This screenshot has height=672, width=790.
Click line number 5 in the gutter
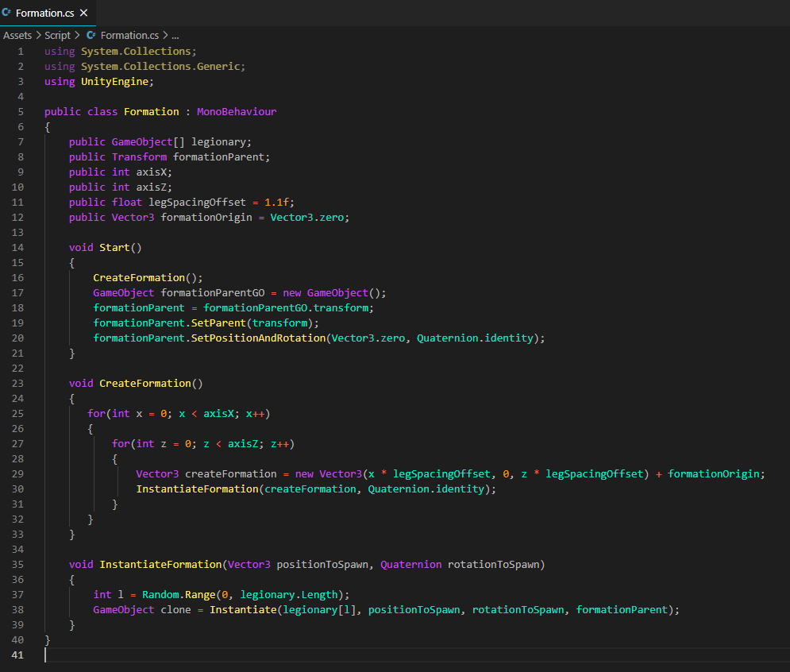[x=21, y=111]
